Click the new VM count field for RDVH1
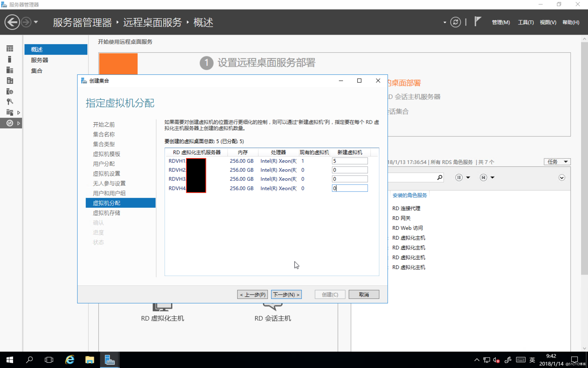The image size is (588, 368). click(x=350, y=161)
